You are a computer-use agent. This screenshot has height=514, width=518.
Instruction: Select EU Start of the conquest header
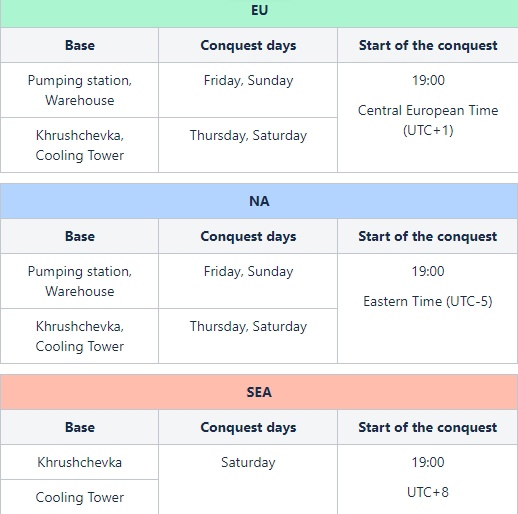tap(428, 45)
